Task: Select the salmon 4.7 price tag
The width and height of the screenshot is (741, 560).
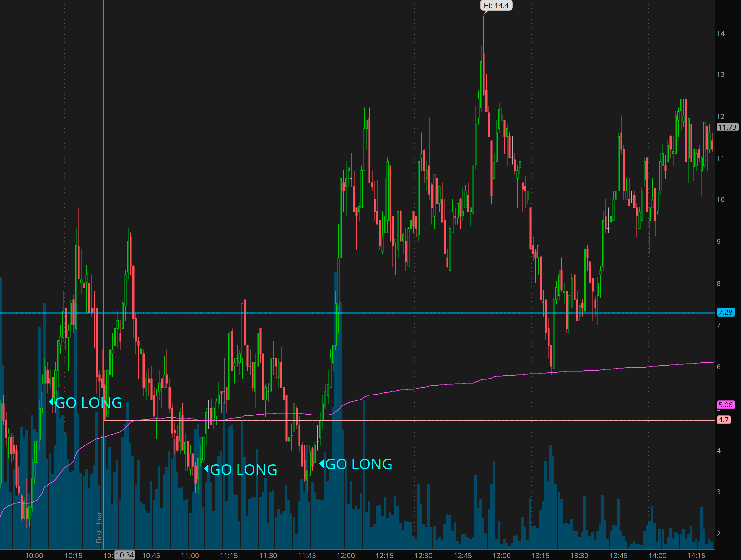Action: [723, 420]
